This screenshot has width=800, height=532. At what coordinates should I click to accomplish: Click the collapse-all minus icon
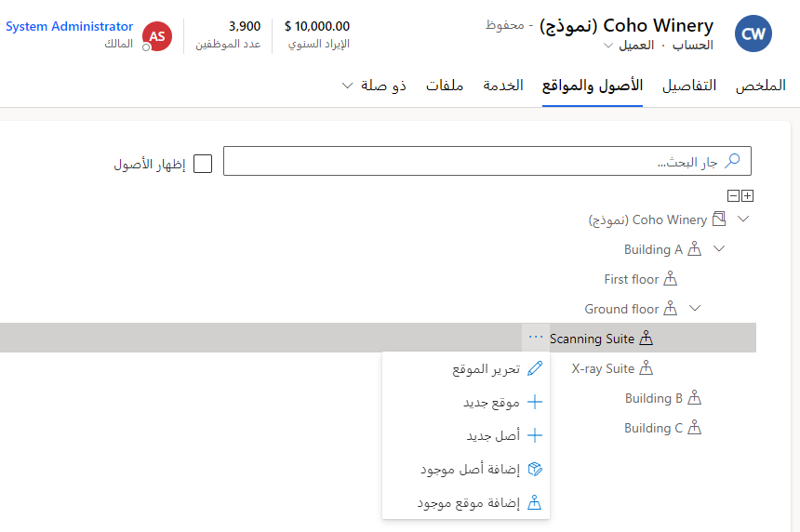(733, 196)
